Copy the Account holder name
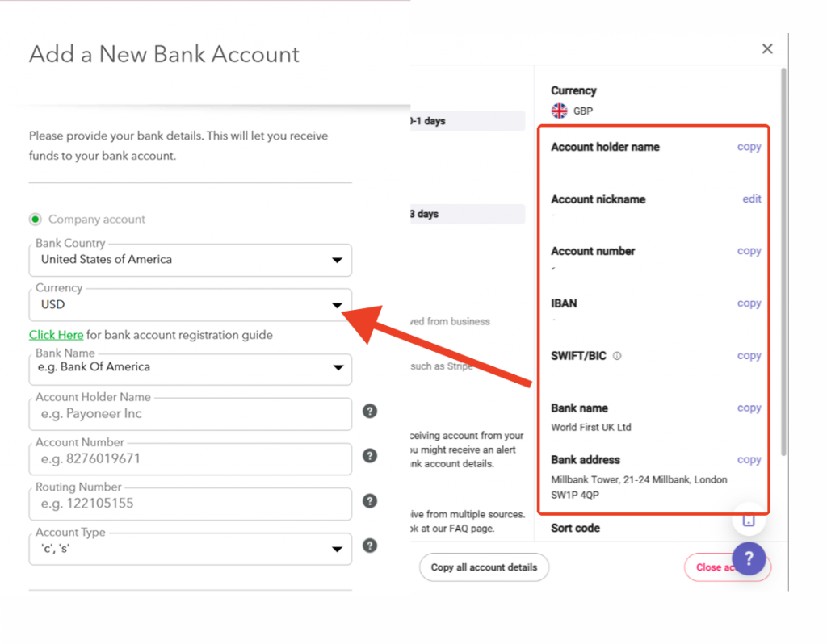 pos(749,148)
